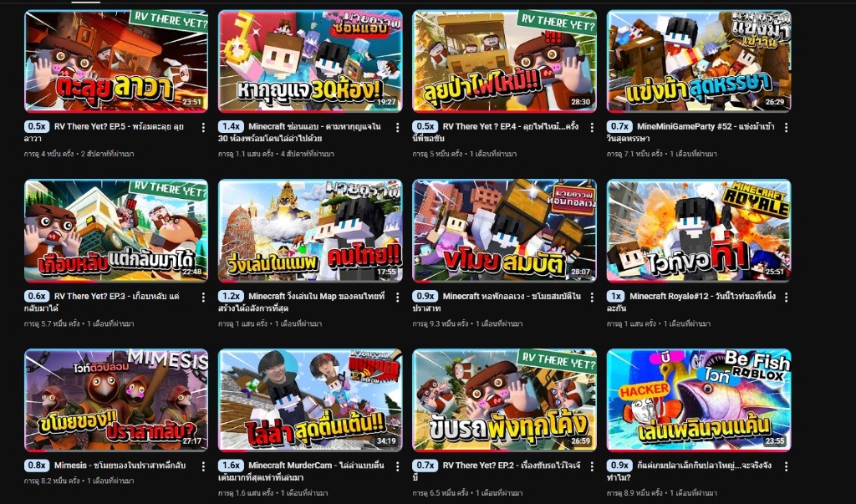Play the horse racing MineMiniGameParty thumbnail
Viewport: 856px width, 504px height.
coord(699,61)
